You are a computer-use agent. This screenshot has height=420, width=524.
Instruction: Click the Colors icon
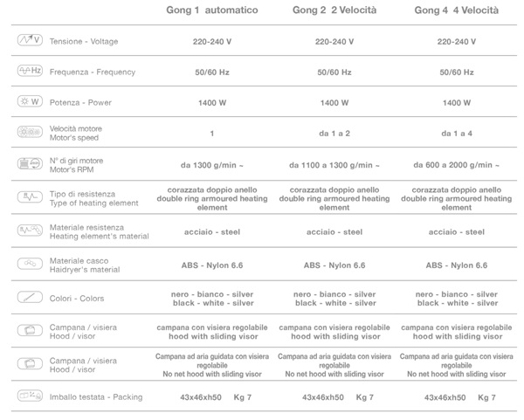30,298
